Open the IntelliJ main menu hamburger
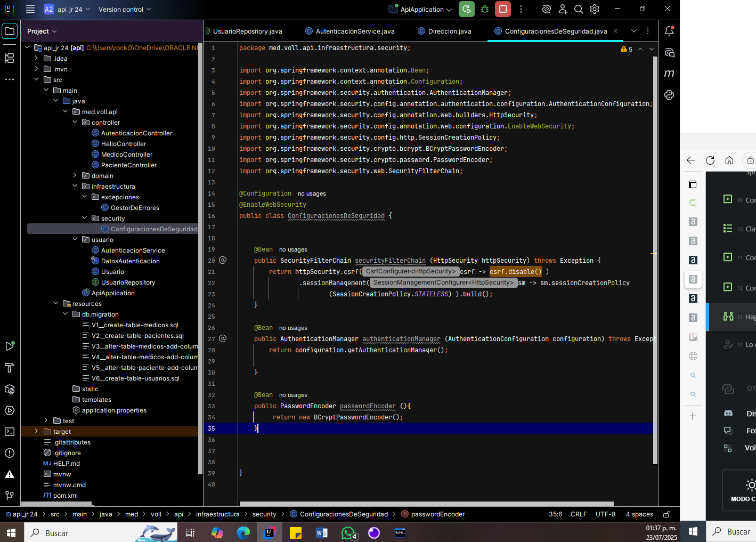 (x=30, y=9)
